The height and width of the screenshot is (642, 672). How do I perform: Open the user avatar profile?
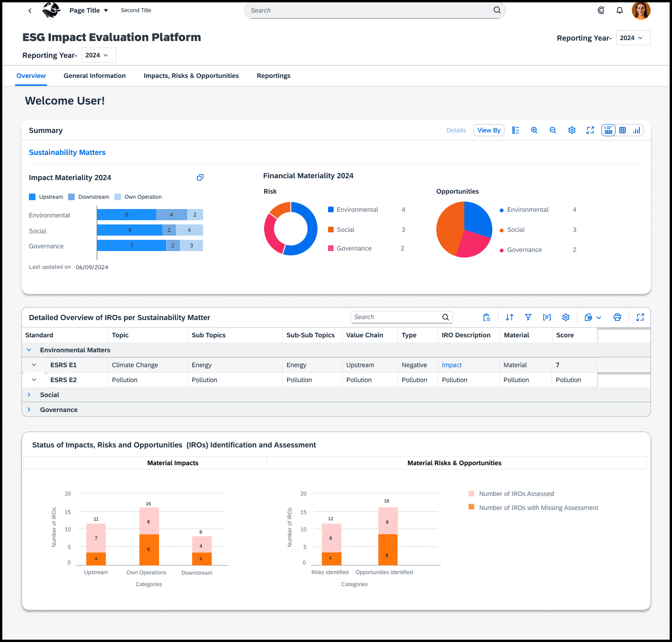coord(641,10)
